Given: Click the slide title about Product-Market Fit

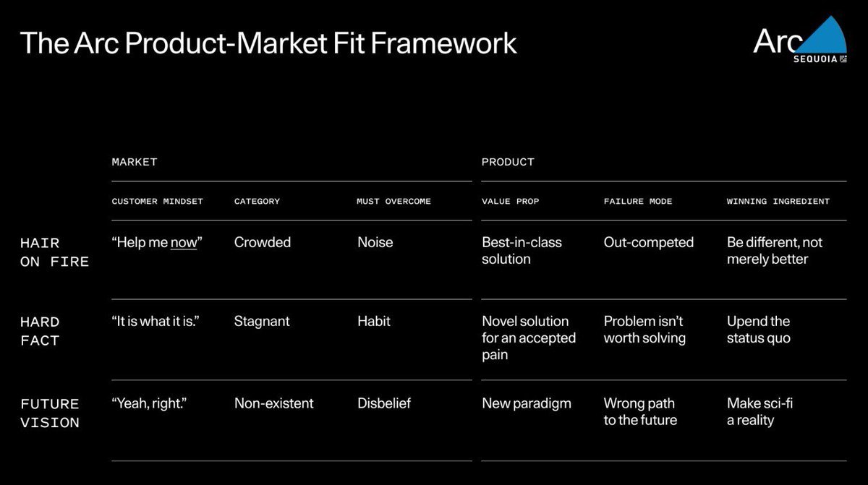Looking at the screenshot, I should click(x=268, y=43).
